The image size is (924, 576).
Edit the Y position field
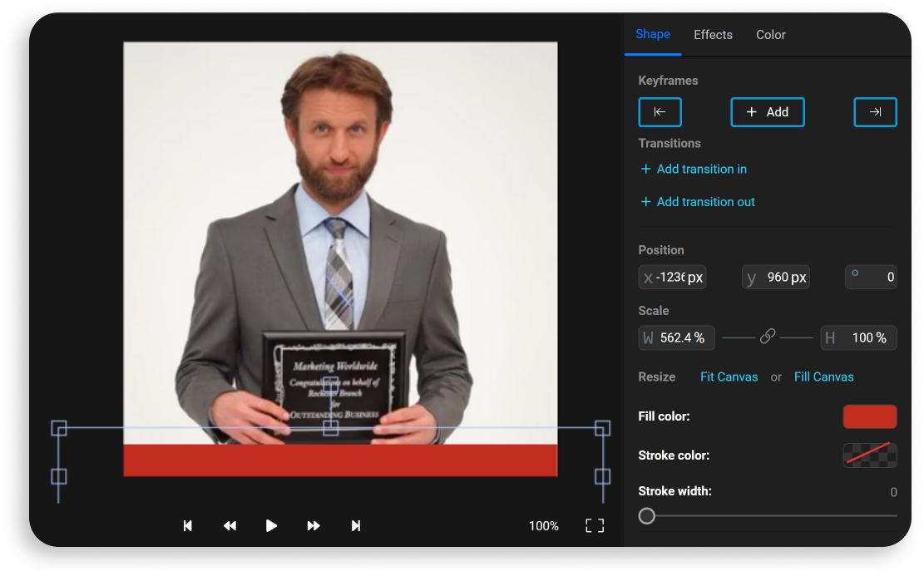coord(775,278)
